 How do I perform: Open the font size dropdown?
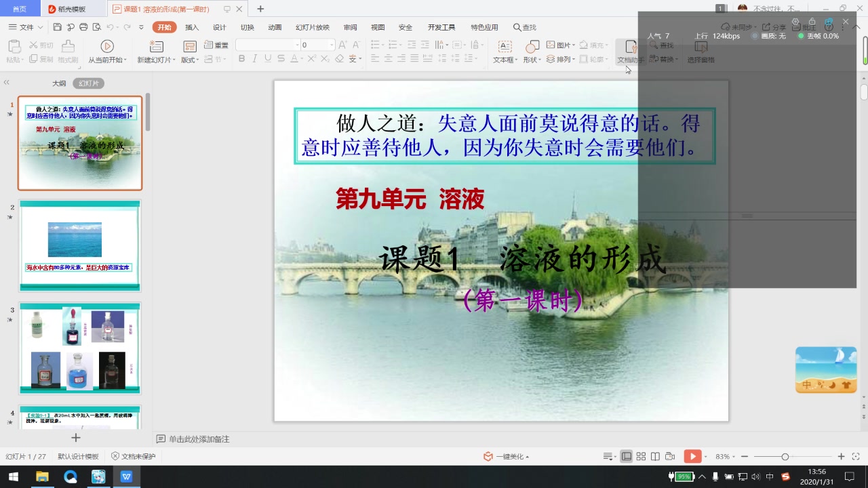point(332,45)
